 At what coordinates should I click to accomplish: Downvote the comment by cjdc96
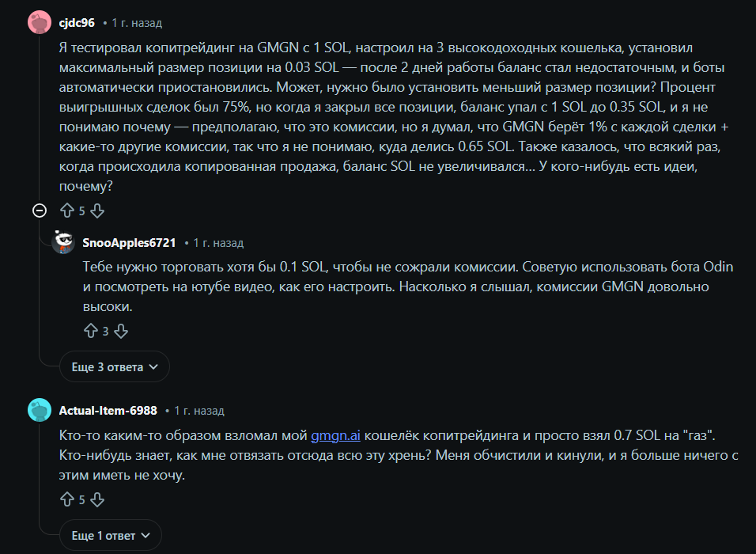[97, 211]
